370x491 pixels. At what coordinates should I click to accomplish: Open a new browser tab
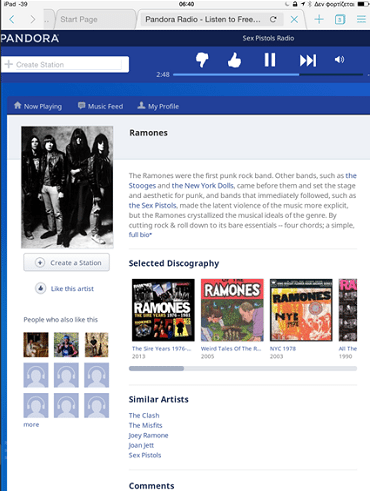(x=319, y=19)
